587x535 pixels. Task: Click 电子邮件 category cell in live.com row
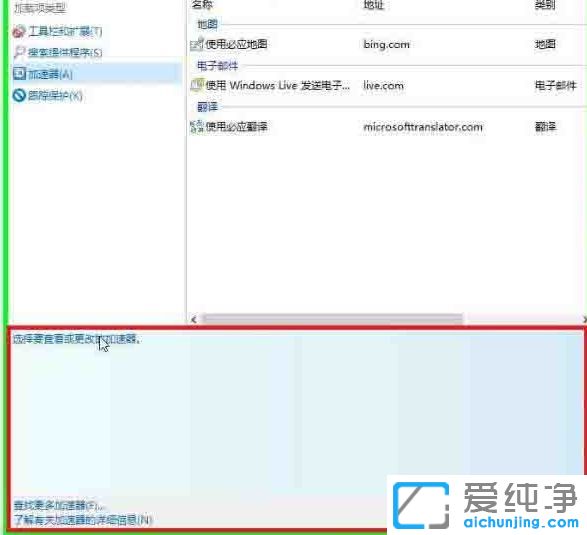click(555, 85)
